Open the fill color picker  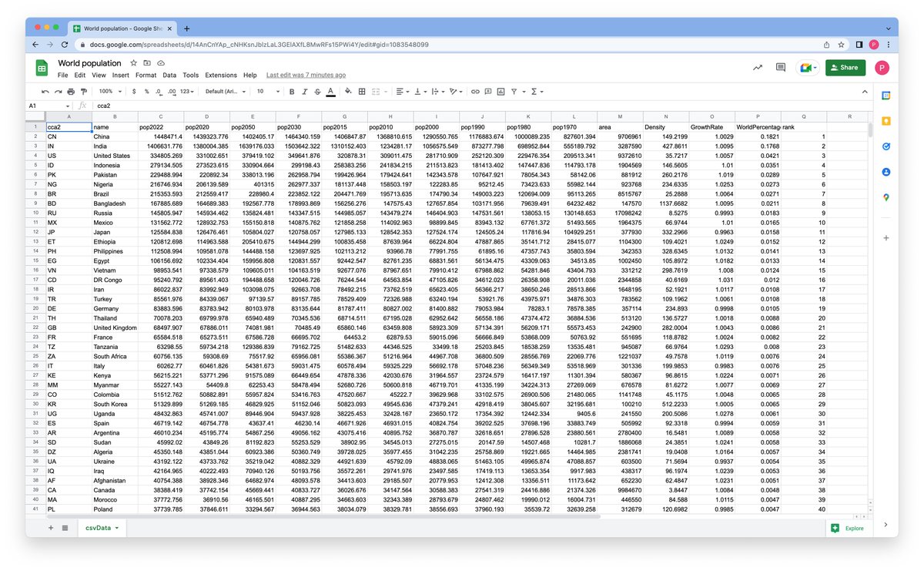pyautogui.click(x=348, y=91)
